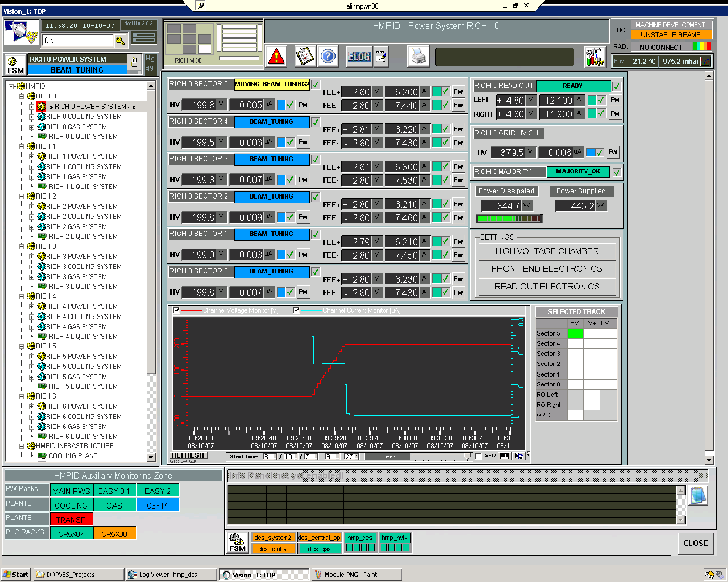Image resolution: width=728 pixels, height=582 pixels.
Task: Open FRONT END ELECTRONICS settings
Action: pyautogui.click(x=547, y=269)
